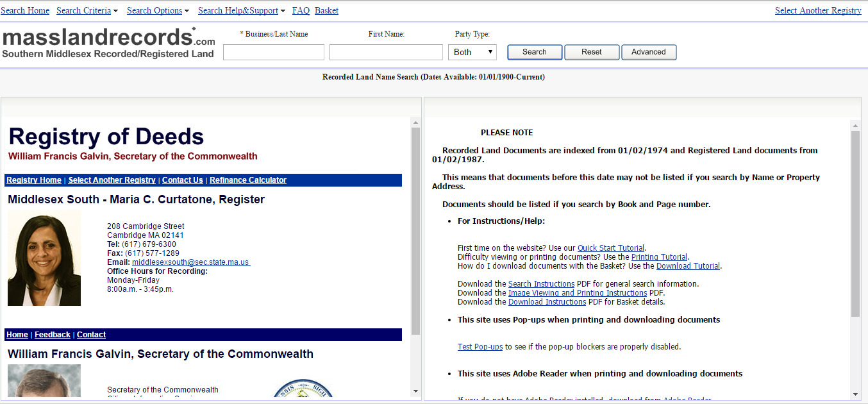Viewport: 868px width, 404px height.
Task: Expand the Search Help&Support dropdown
Action: (x=238, y=10)
